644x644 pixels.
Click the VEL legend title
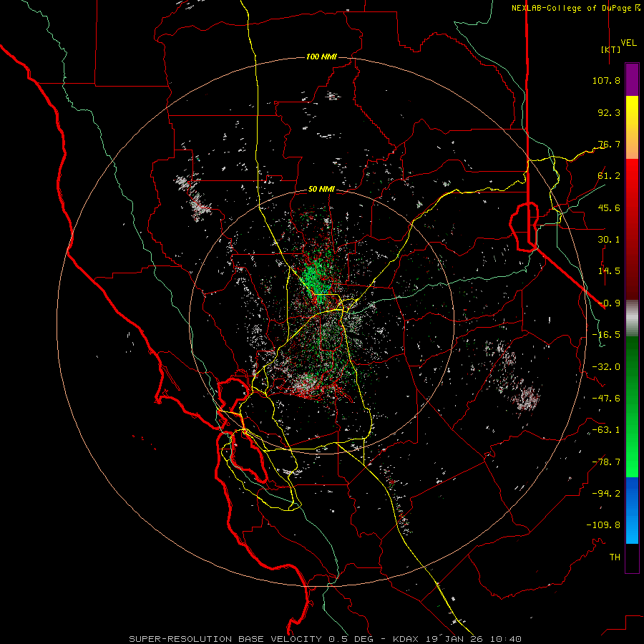tap(628, 43)
